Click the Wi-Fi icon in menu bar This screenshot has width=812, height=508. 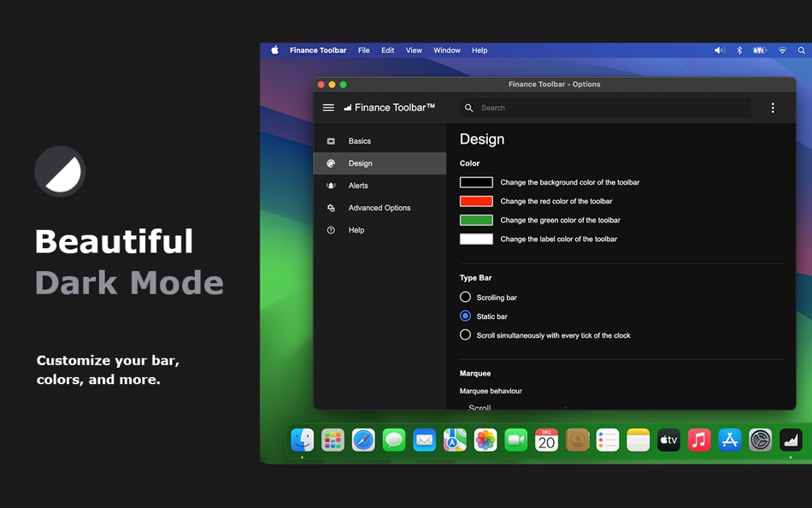coord(782,50)
